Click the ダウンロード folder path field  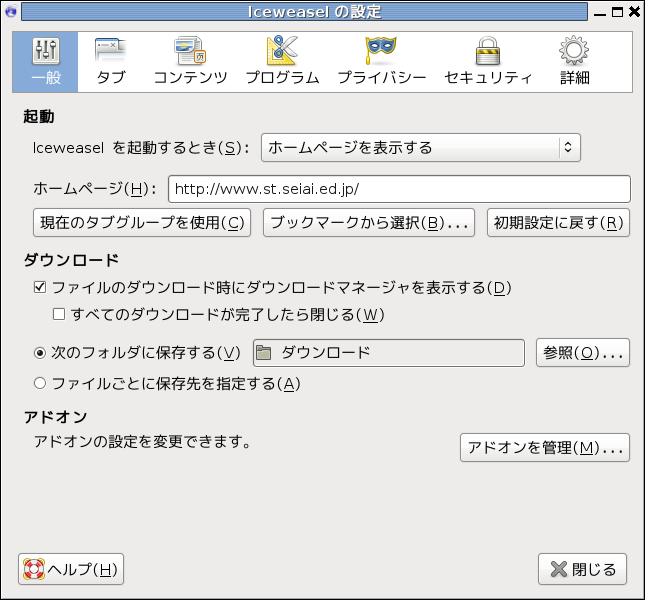coord(389,352)
